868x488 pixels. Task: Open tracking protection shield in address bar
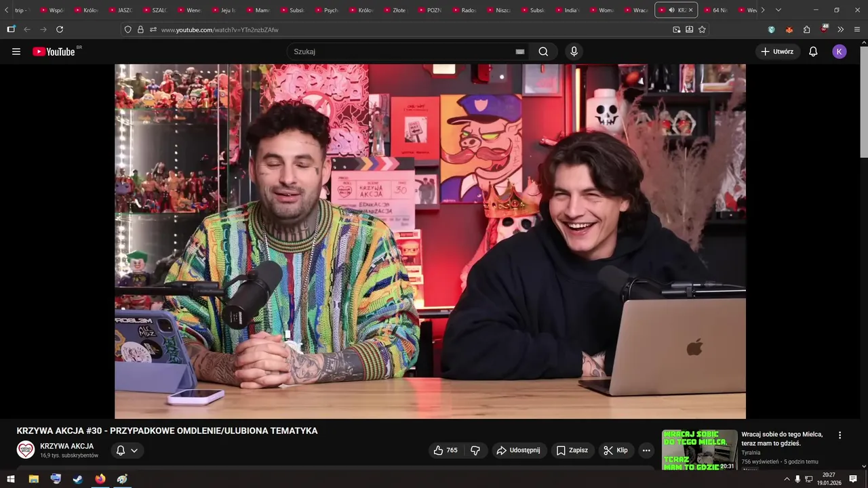127,30
